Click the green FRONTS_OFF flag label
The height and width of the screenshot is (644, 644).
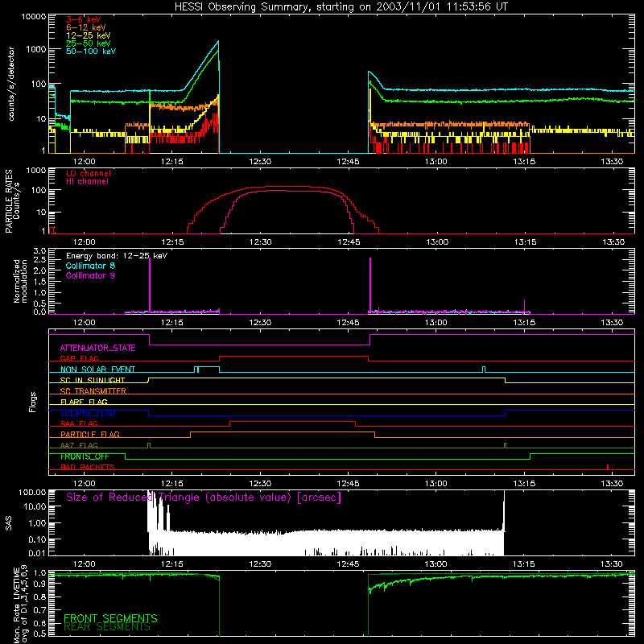85,456
